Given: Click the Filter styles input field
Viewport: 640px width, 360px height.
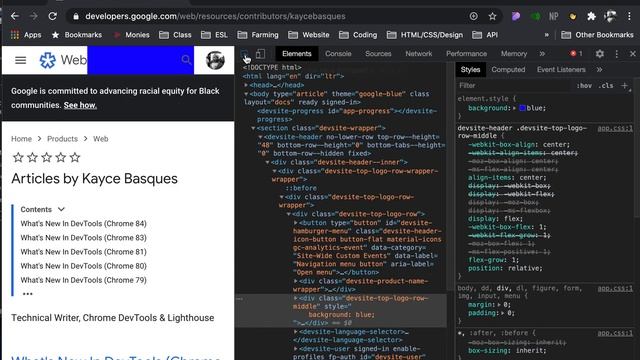Looking at the screenshot, I should (x=513, y=86).
